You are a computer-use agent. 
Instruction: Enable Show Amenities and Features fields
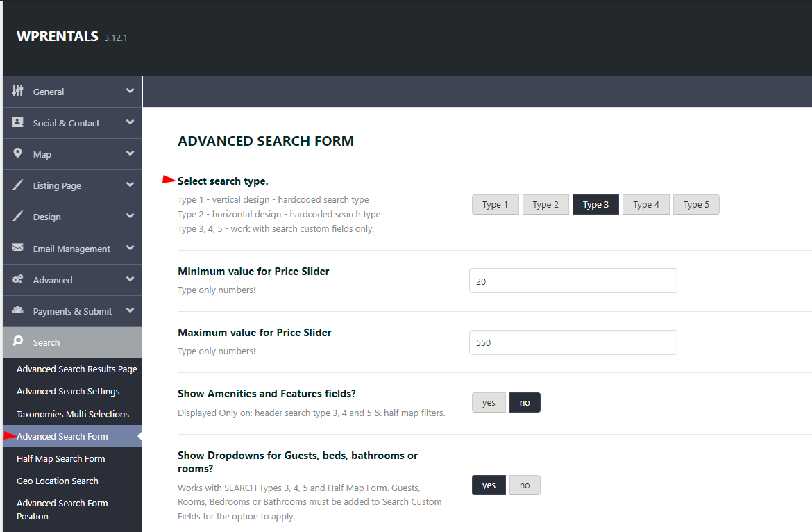point(489,402)
